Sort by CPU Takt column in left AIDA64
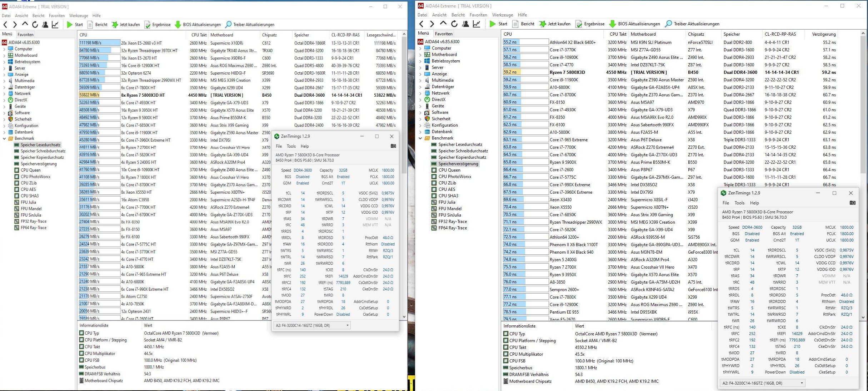This screenshot has height=391, width=868. 198,35
